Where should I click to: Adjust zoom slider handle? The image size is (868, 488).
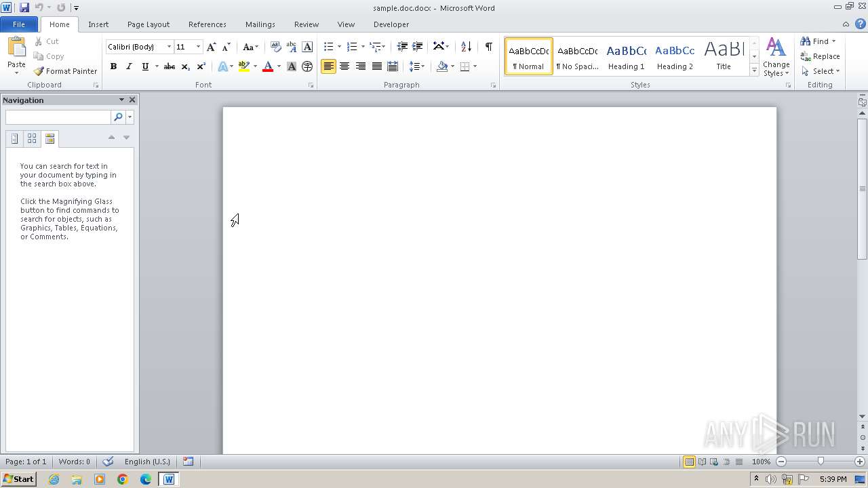(821, 462)
